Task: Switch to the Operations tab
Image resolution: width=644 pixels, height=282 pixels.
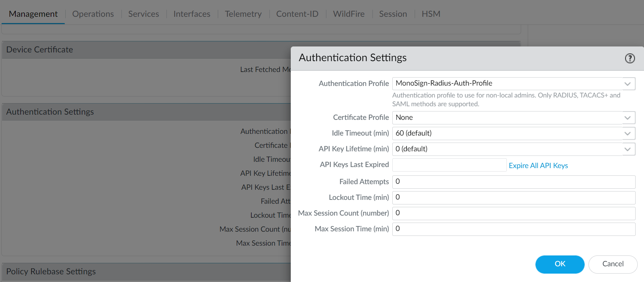Action: pyautogui.click(x=93, y=14)
